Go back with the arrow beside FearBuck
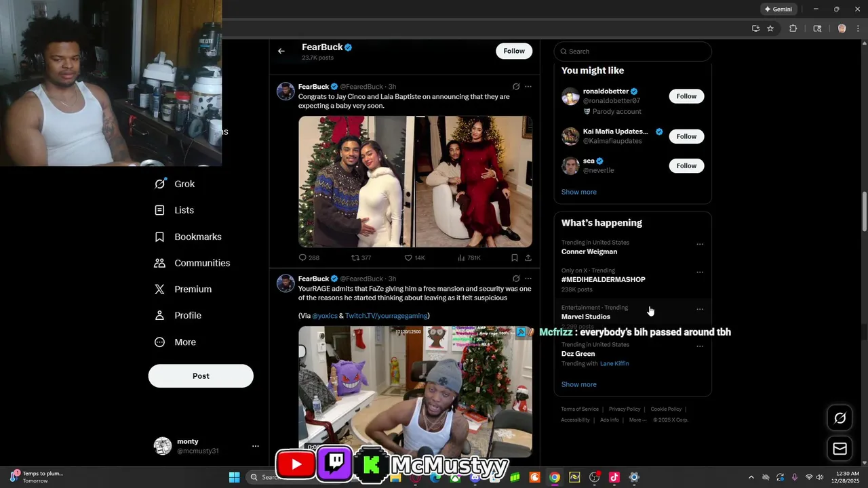This screenshot has height=488, width=868. tap(281, 51)
